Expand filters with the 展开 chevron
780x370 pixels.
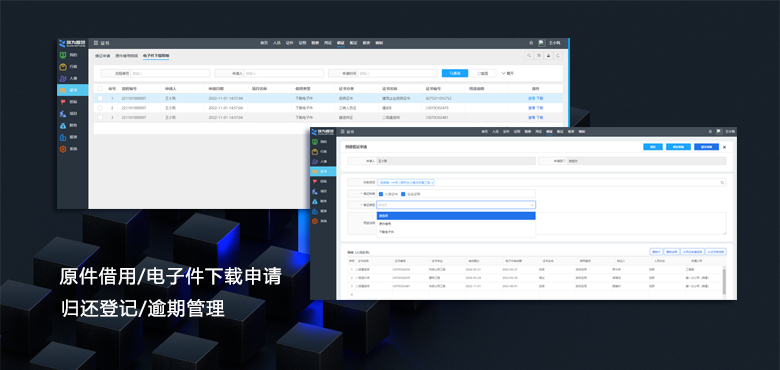point(508,73)
